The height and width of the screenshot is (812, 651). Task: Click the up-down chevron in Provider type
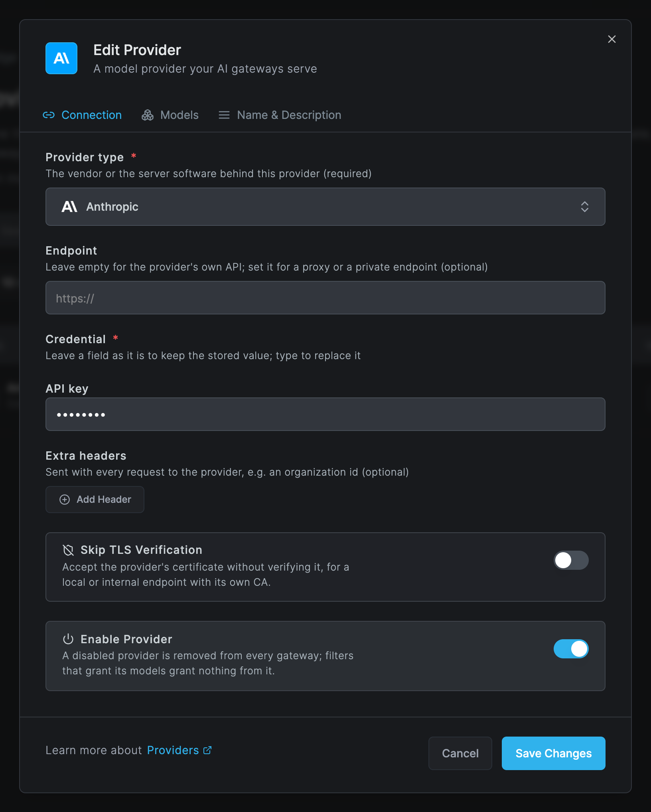[585, 207]
